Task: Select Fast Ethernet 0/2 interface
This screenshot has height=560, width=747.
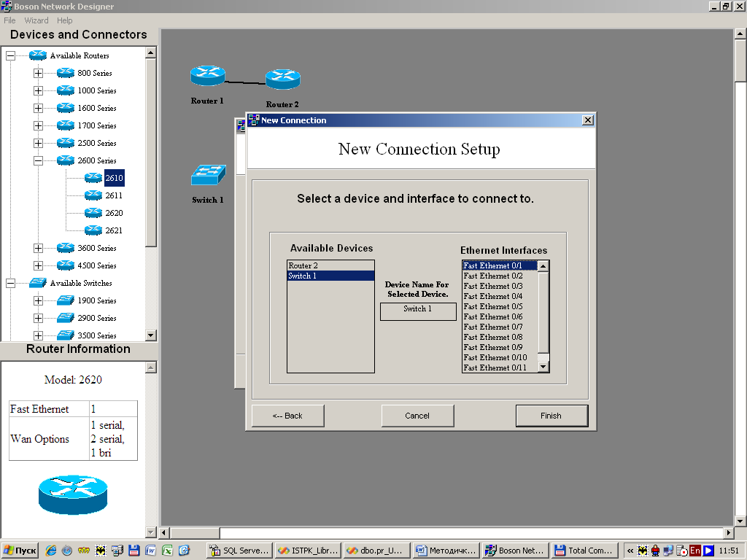Action: click(x=500, y=276)
